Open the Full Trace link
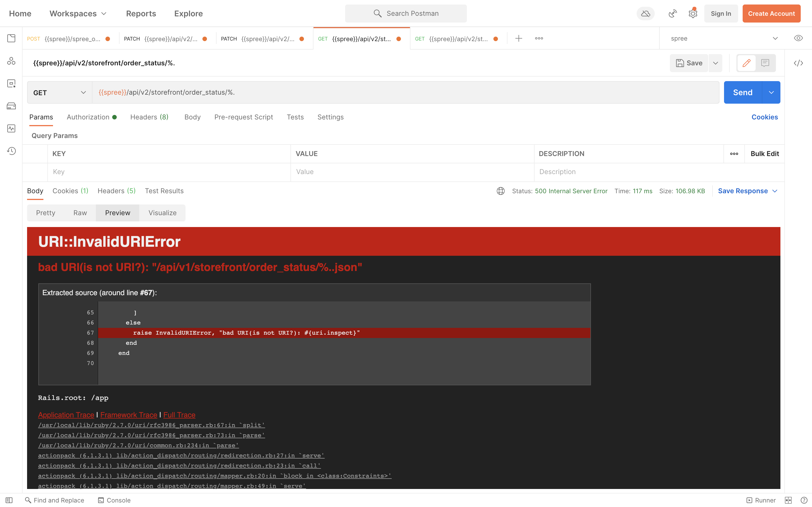 [179, 415]
